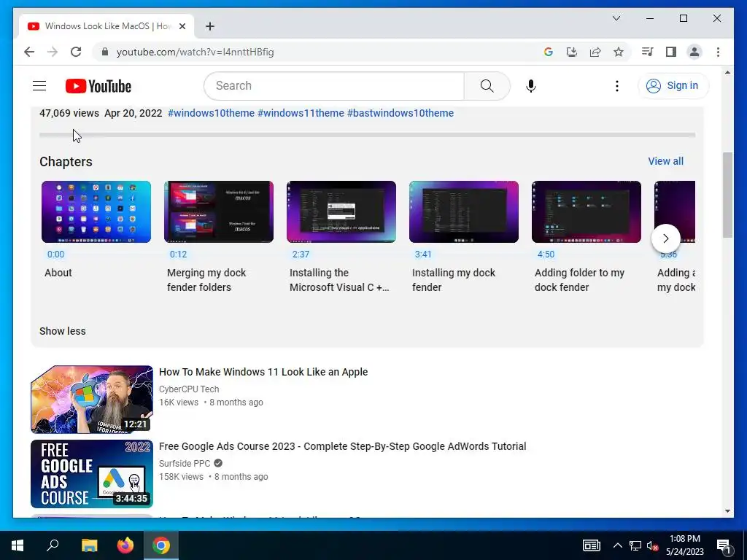This screenshot has height=560, width=747.
Task: Share this page via the share icon
Action: point(595,52)
